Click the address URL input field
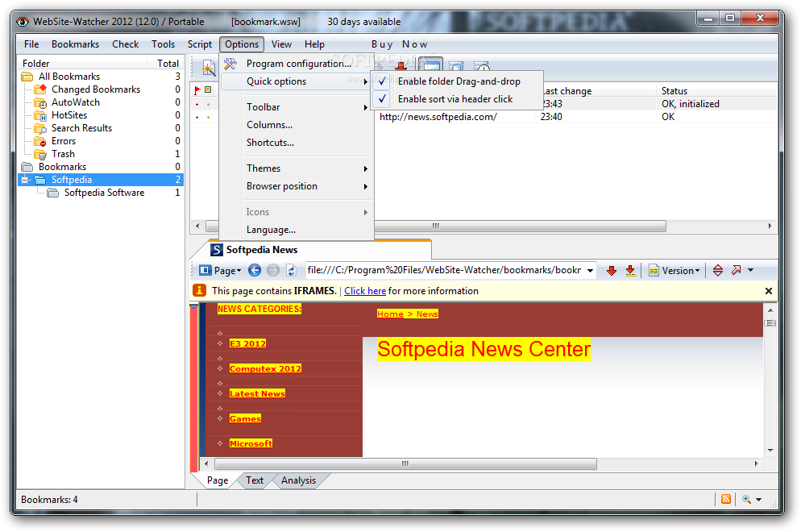 445,270
